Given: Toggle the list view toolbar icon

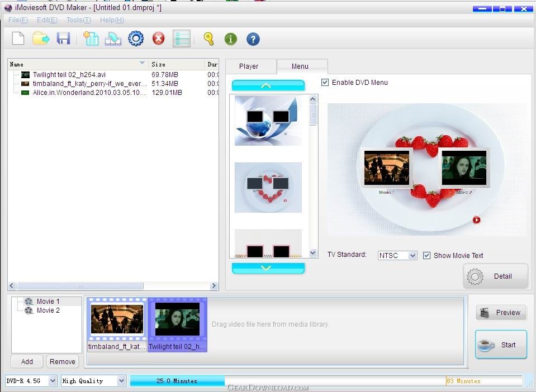Looking at the screenshot, I should pos(182,38).
